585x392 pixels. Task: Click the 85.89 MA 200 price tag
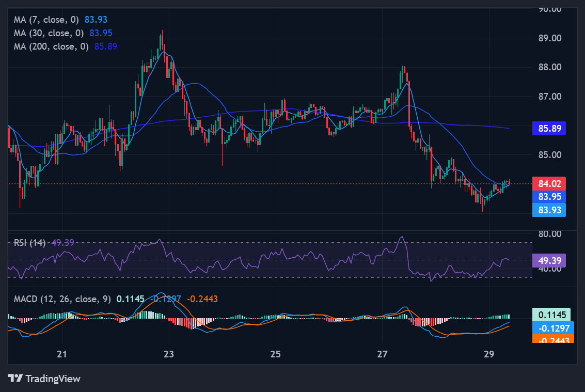(549, 128)
